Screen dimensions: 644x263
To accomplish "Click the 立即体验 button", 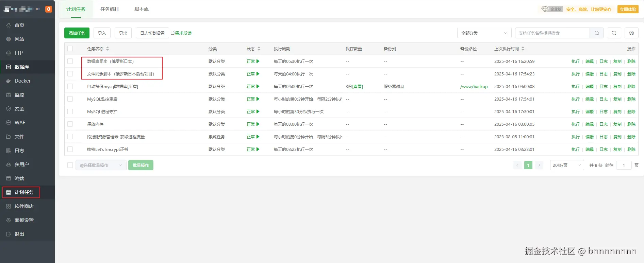I will click(628, 9).
